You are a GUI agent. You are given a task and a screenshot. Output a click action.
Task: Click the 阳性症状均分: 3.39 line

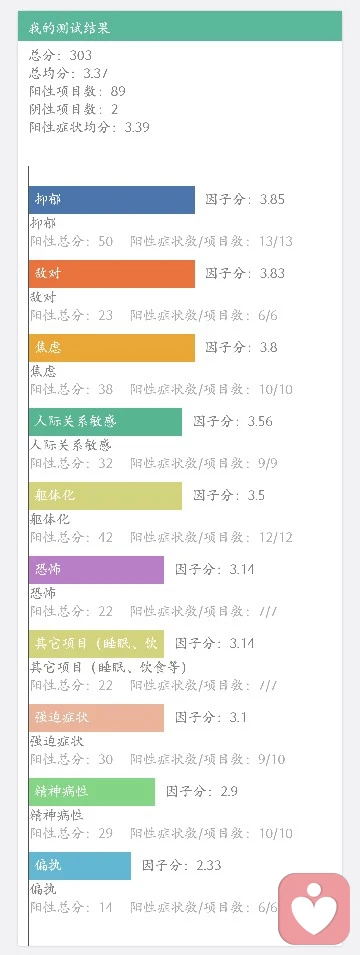pos(89,127)
